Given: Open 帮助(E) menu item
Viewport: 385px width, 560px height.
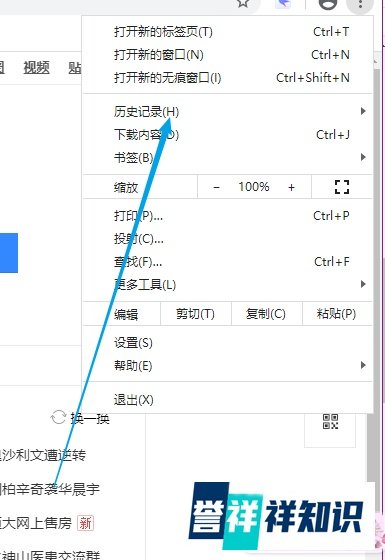Looking at the screenshot, I should point(228,366).
